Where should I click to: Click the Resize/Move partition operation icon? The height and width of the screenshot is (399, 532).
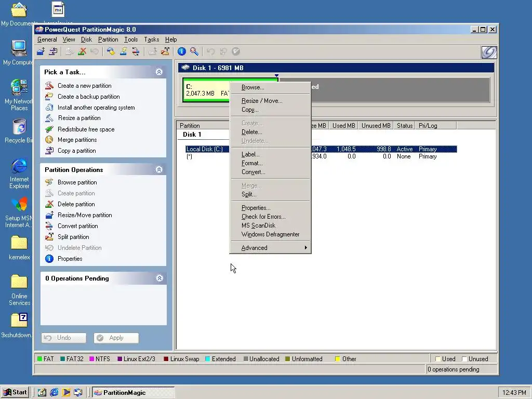coord(49,215)
